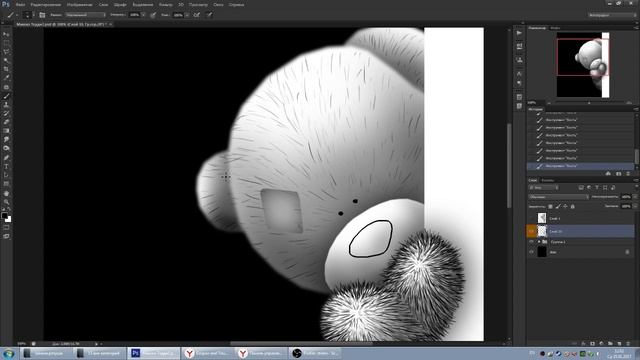Select the Clone Stamp tool

6,105
